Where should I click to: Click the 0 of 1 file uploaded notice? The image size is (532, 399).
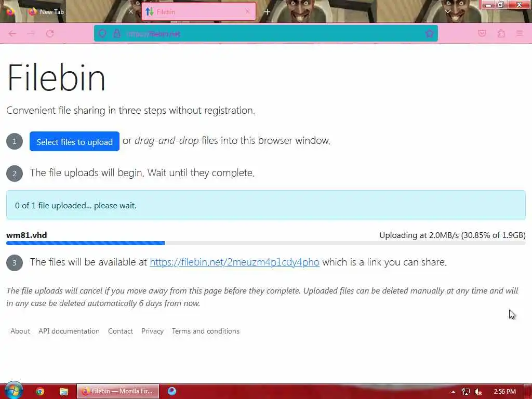265,205
